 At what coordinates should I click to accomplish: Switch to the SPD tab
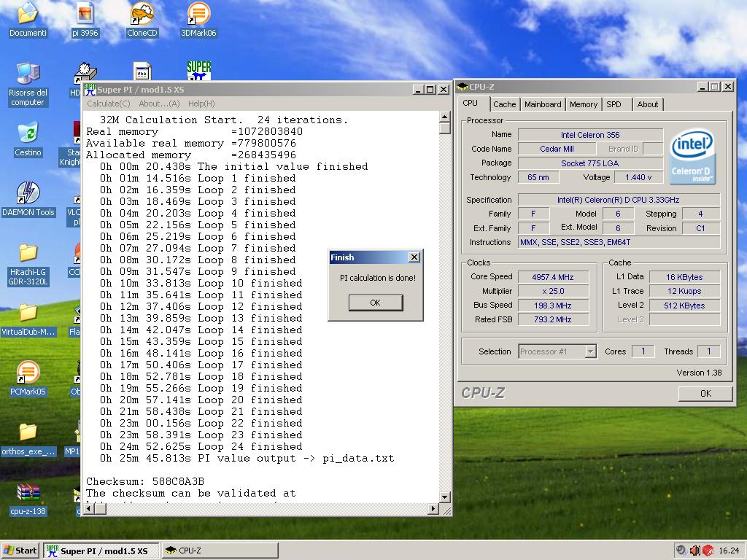click(614, 104)
